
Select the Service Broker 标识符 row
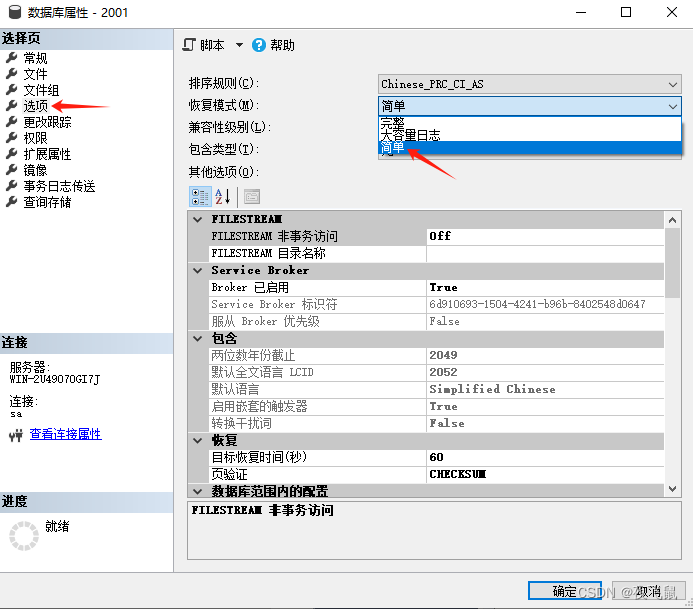point(436,304)
